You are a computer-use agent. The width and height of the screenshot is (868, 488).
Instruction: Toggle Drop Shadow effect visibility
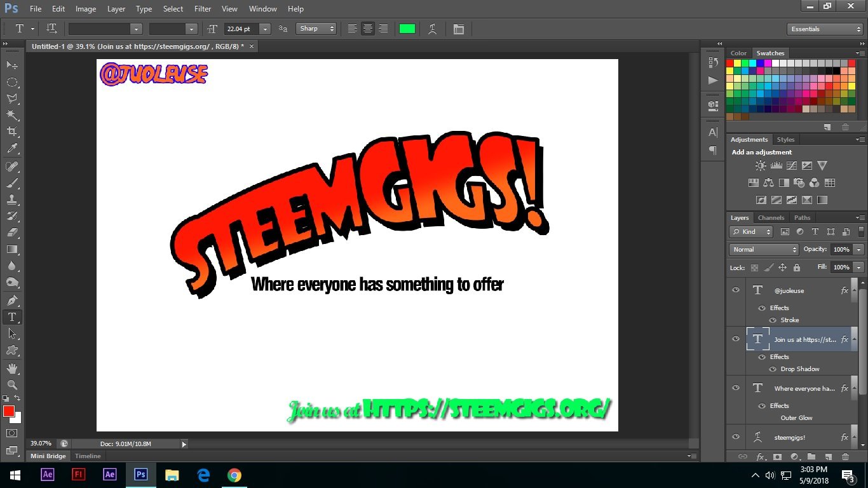773,369
